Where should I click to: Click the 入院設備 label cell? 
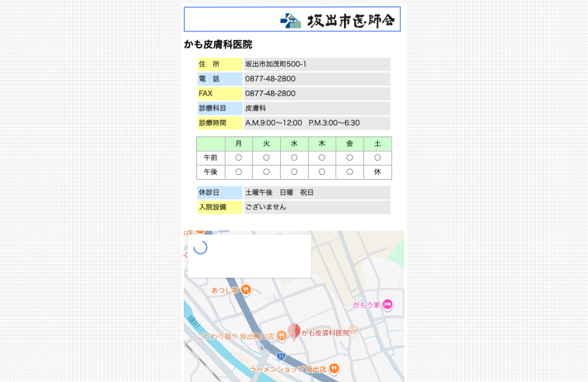(x=220, y=208)
